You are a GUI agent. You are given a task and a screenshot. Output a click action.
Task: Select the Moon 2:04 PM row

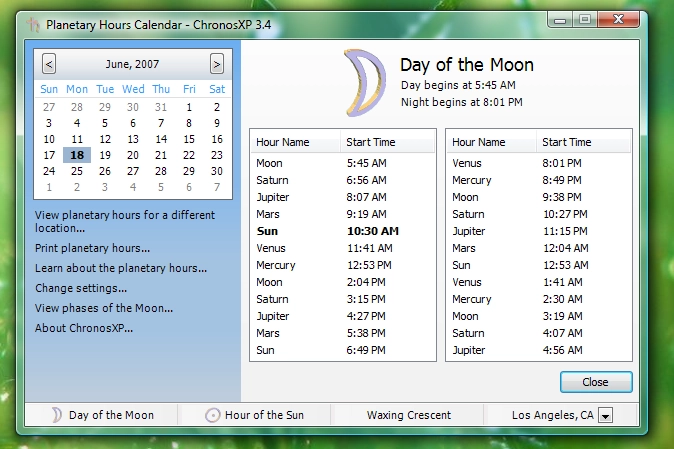click(343, 282)
